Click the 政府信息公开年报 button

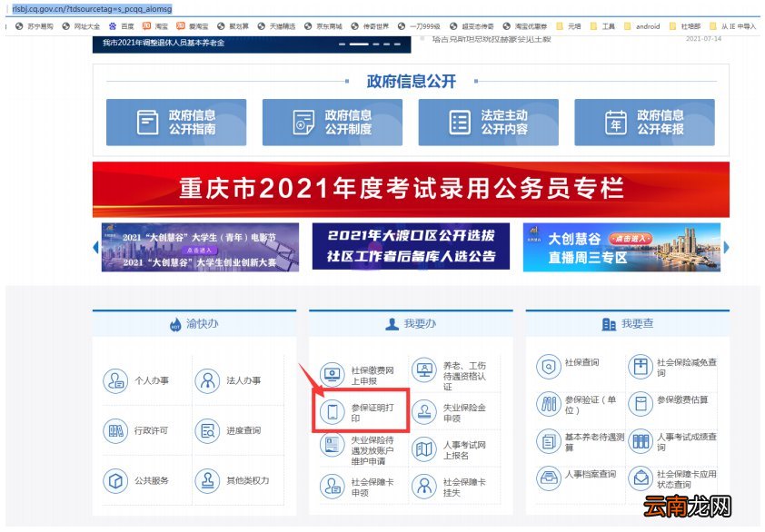tap(644, 122)
